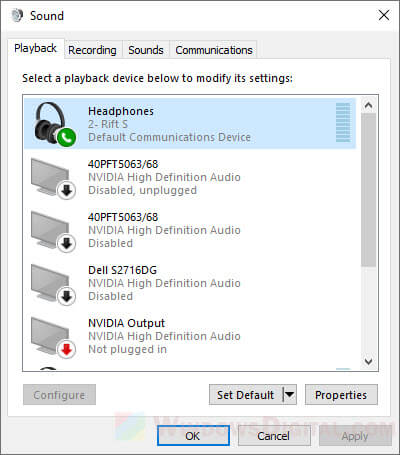The width and height of the screenshot is (400, 455).
Task: Select the Dell S2716DG list row
Action: coord(190,283)
